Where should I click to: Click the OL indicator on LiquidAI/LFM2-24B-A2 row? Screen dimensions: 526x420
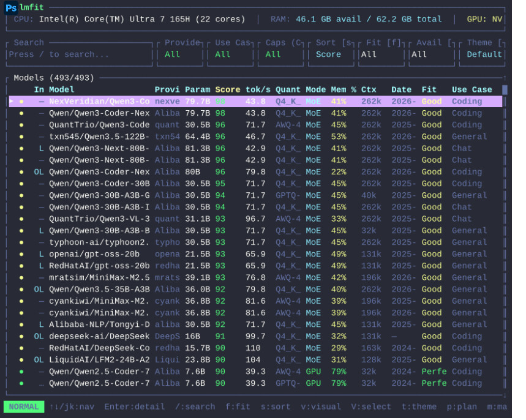pyautogui.click(x=39, y=360)
